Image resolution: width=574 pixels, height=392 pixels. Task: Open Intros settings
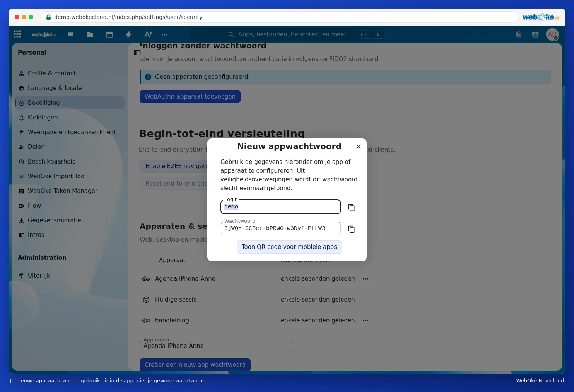(x=70, y=235)
